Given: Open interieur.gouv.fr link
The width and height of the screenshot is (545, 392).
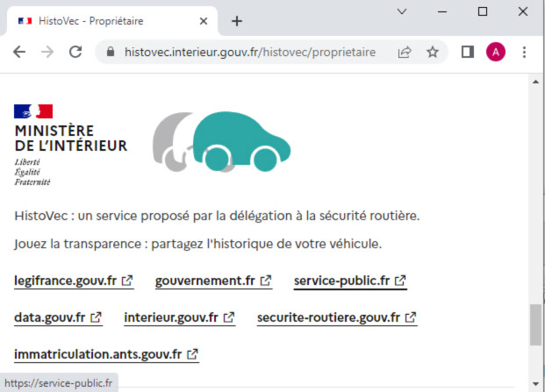Looking at the screenshot, I should point(180,317).
